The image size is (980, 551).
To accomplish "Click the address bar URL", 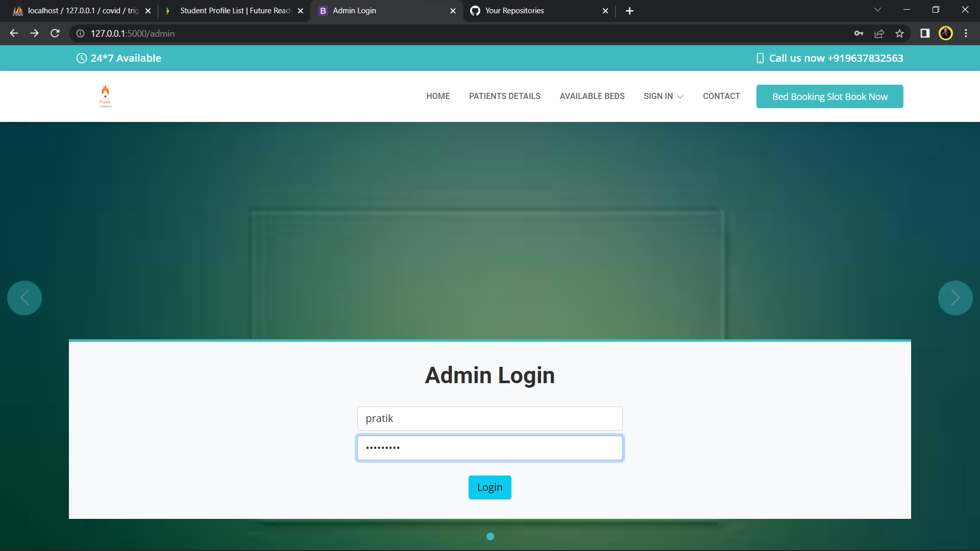I will point(133,33).
